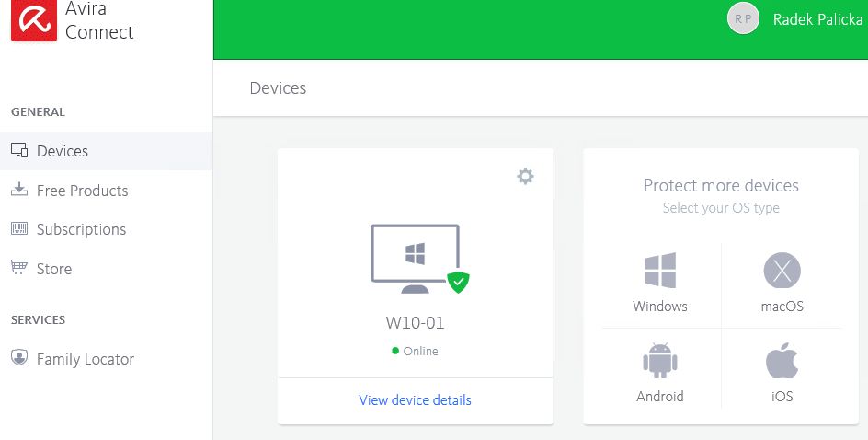Screen dimensions: 868x440
Task: Click the macOS text label
Action: point(782,307)
